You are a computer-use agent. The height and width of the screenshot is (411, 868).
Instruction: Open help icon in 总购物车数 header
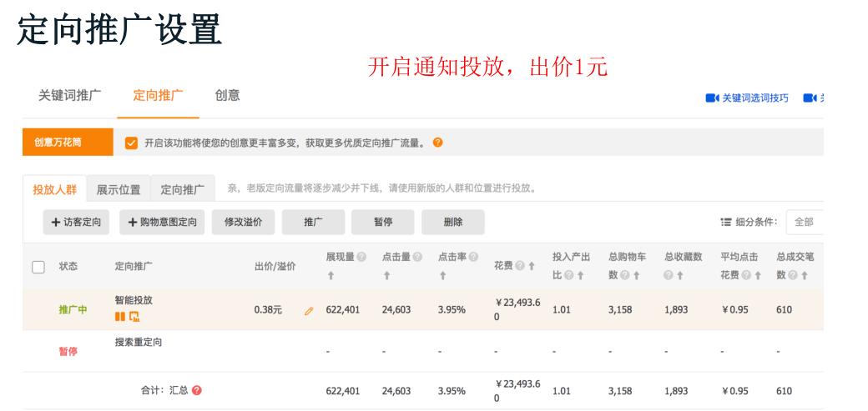tap(625, 275)
